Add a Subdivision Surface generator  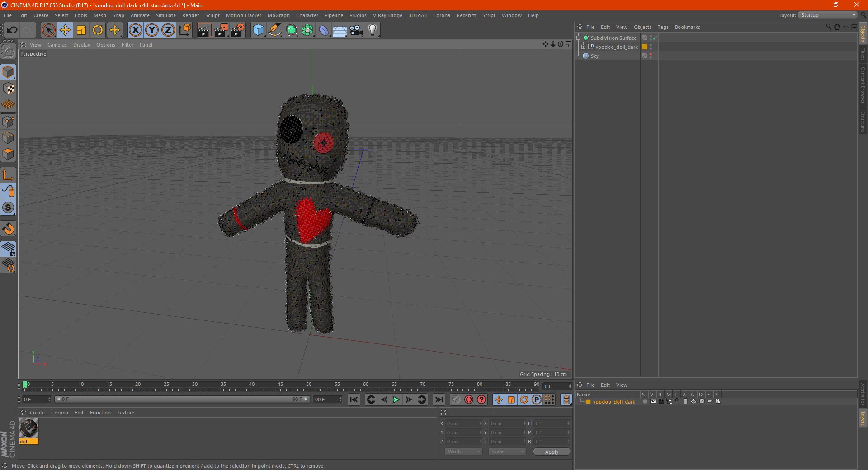[291, 30]
